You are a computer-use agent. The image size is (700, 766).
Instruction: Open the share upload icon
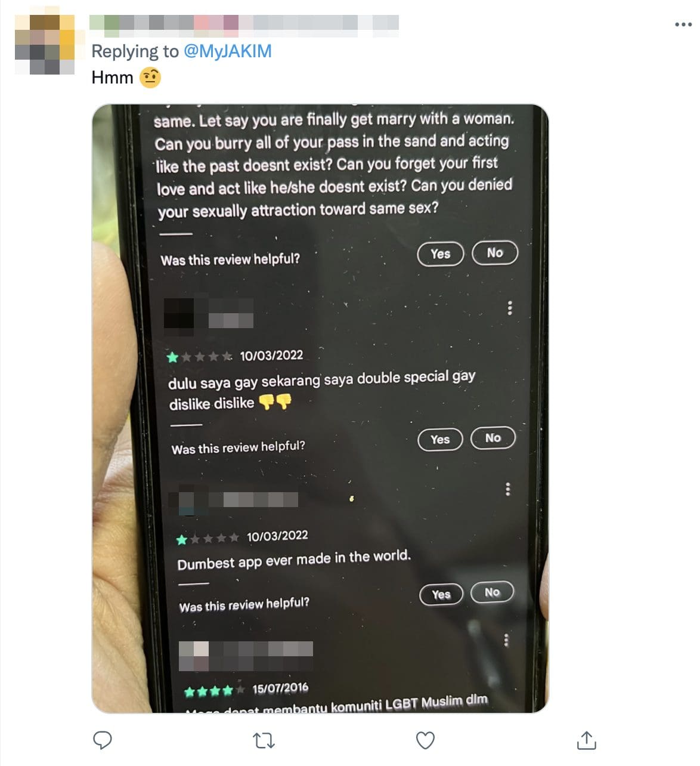tap(587, 740)
